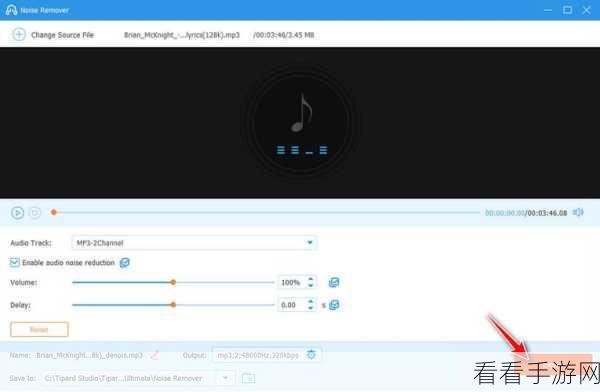Toggle Enable audio noise reduction checkbox
600x392 pixels.
coord(15,263)
